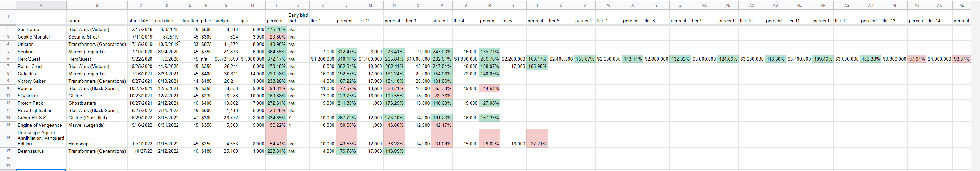Select the 'GI Joe (Classified)' brand cell
Viewport: 980px width, 171px height.
tap(97, 118)
